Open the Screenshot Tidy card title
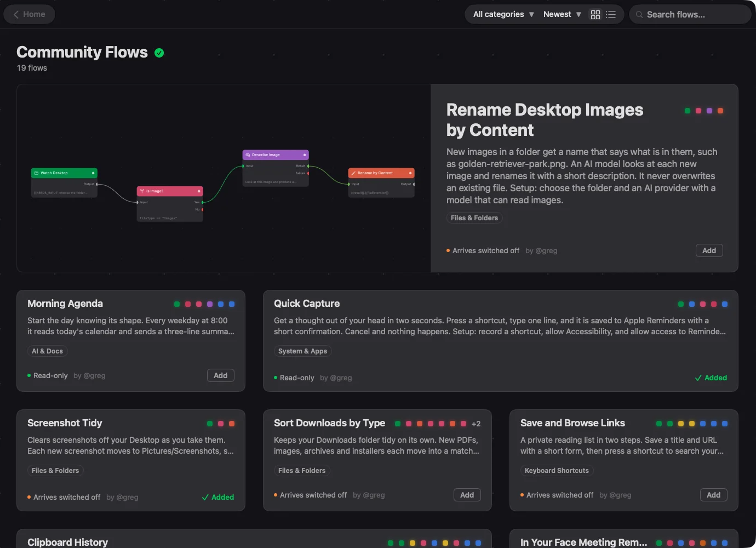 pyautogui.click(x=65, y=423)
